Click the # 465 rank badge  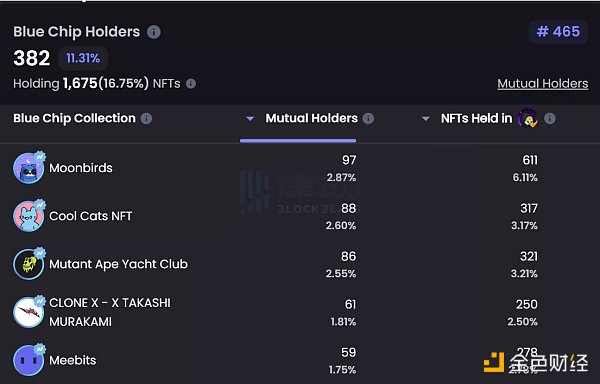[558, 32]
